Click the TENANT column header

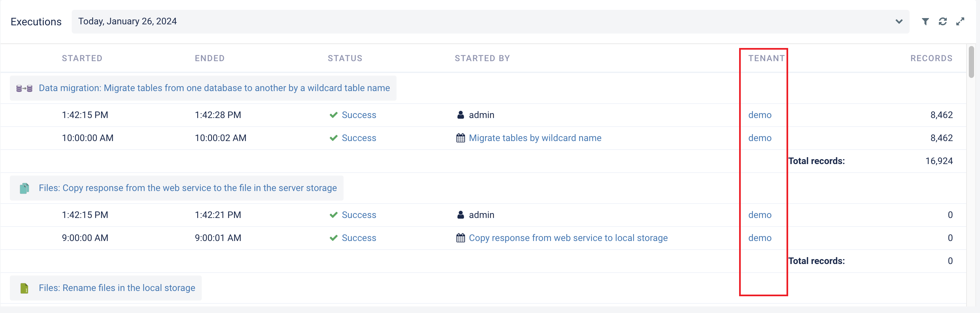point(766,58)
